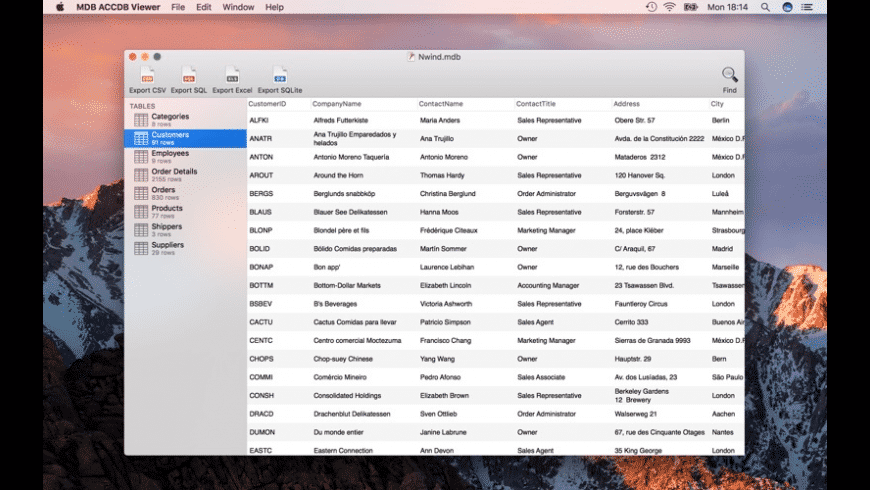Viewport: 870px width, 490px height.
Task: Select cell 'Du monde entier'
Action: 338,432
